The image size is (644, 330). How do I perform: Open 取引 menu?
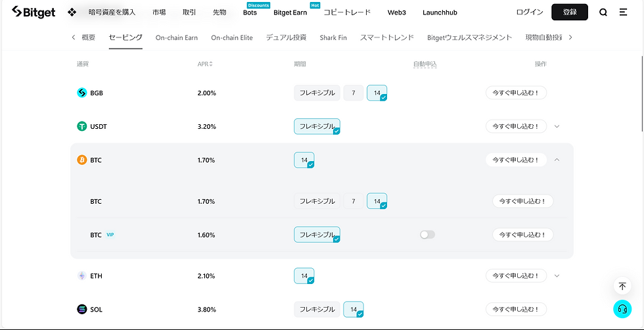coord(189,12)
